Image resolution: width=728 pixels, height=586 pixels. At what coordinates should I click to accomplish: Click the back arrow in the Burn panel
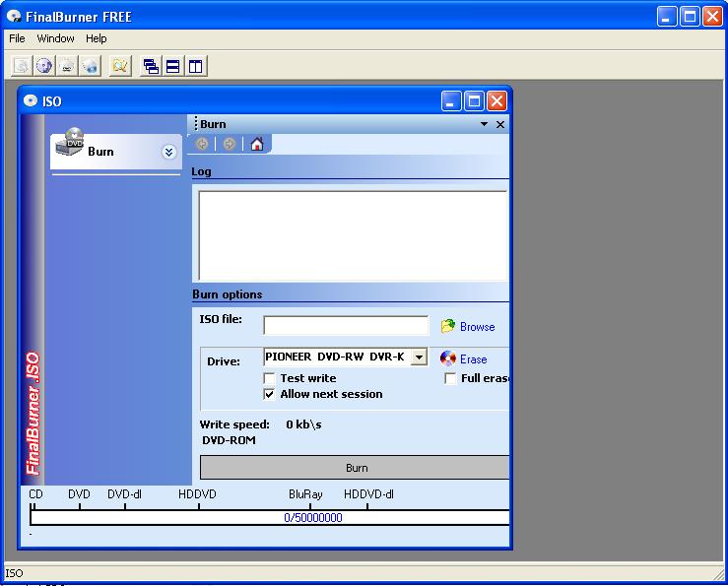pyautogui.click(x=202, y=144)
